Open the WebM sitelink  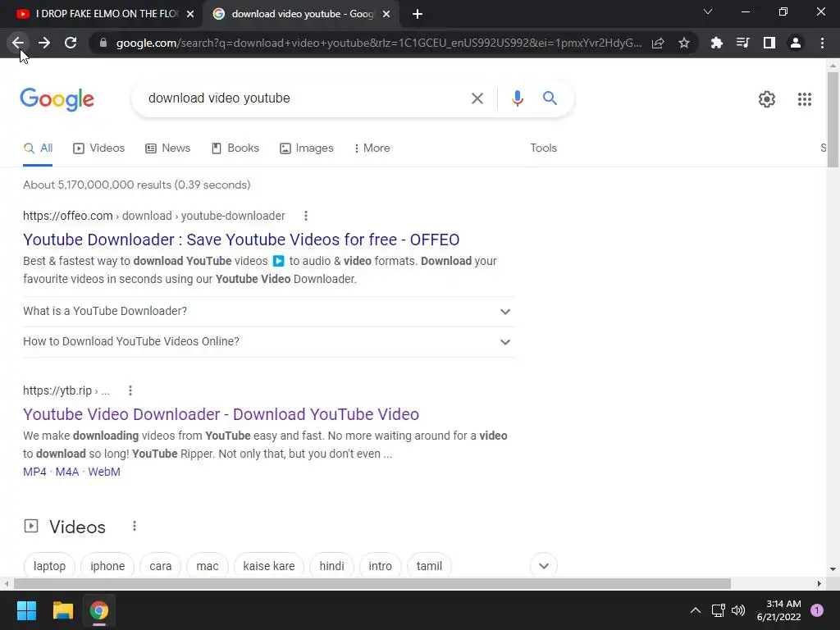[104, 472]
